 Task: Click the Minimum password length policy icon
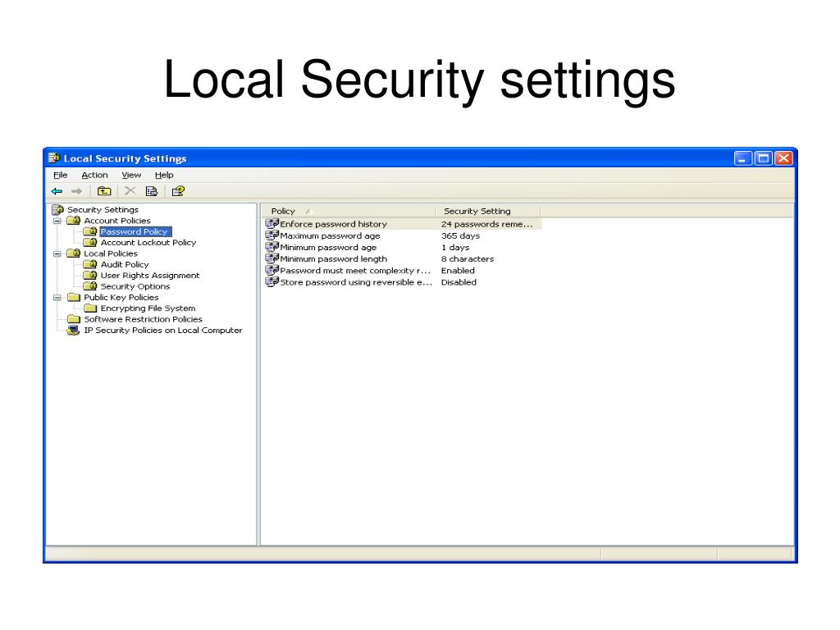coord(272,258)
